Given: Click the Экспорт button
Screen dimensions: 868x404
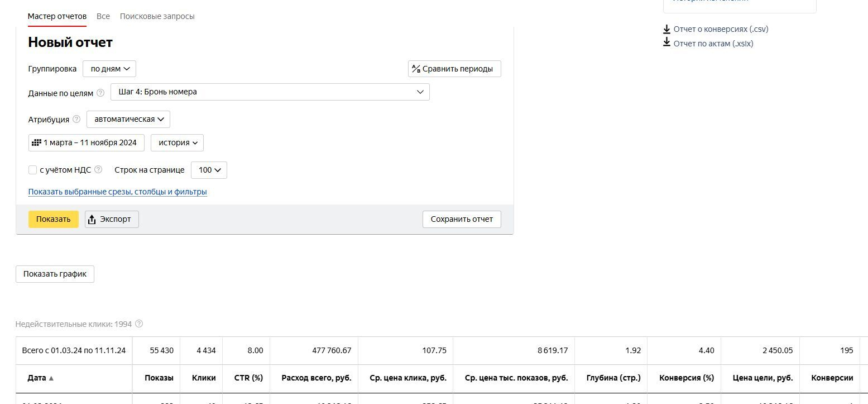Looking at the screenshot, I should (112, 219).
